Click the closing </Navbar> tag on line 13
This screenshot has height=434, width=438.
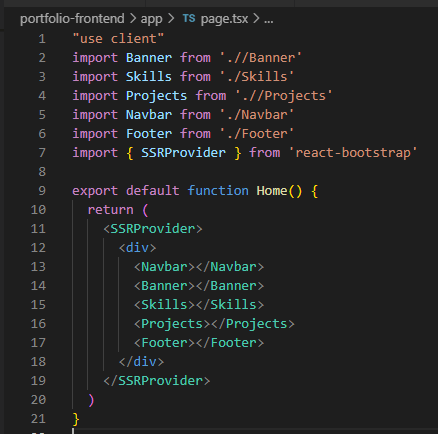pyautogui.click(x=230, y=267)
